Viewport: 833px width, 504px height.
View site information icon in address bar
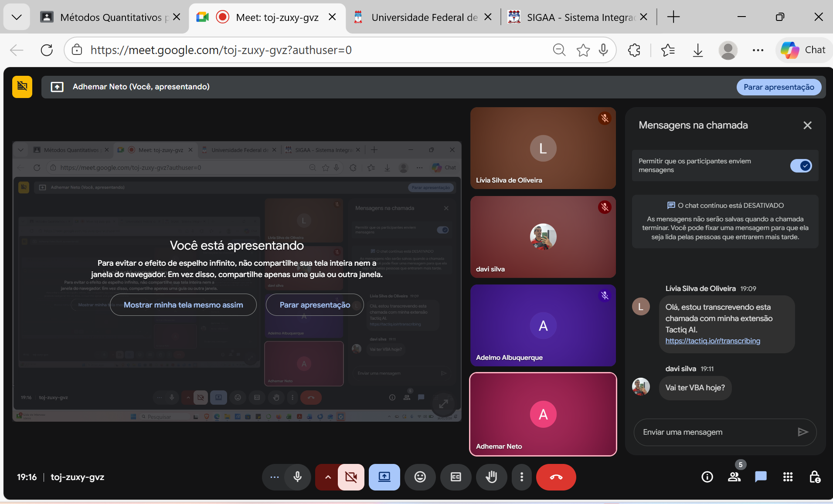[x=77, y=50]
